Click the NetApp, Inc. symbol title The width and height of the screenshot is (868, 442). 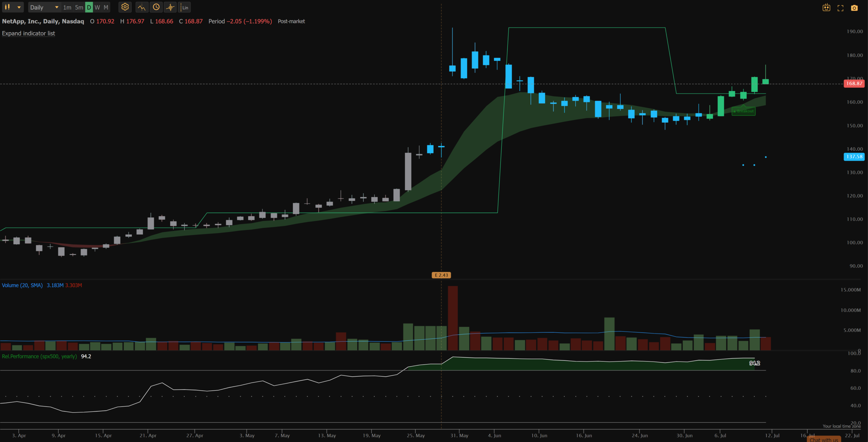[x=43, y=21]
